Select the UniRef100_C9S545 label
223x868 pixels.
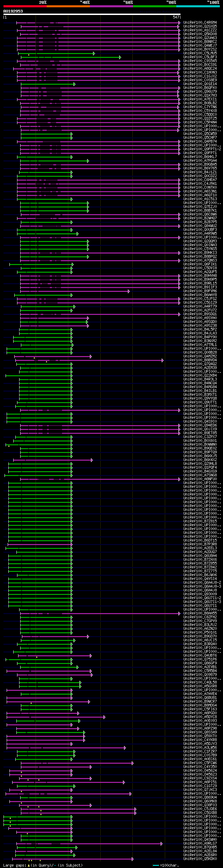200,61
